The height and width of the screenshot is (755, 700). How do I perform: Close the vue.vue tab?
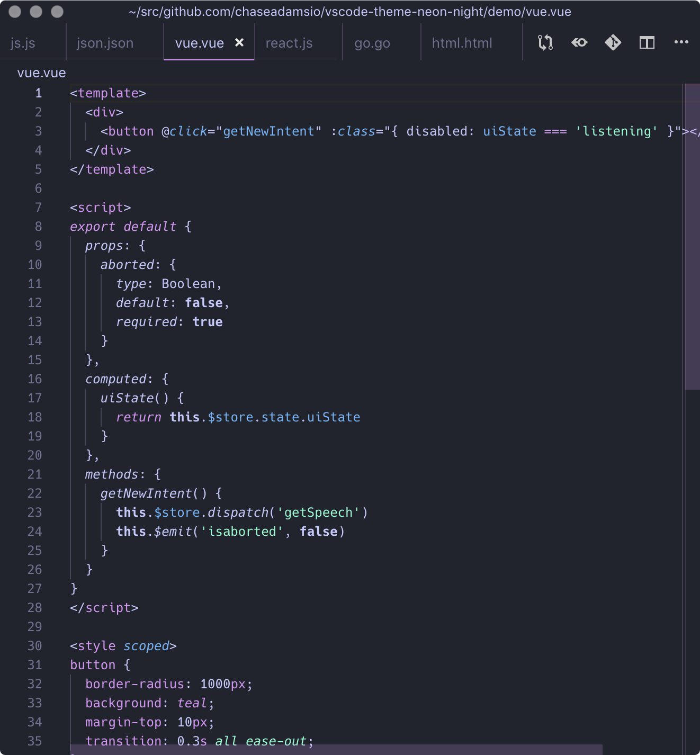[x=239, y=42]
